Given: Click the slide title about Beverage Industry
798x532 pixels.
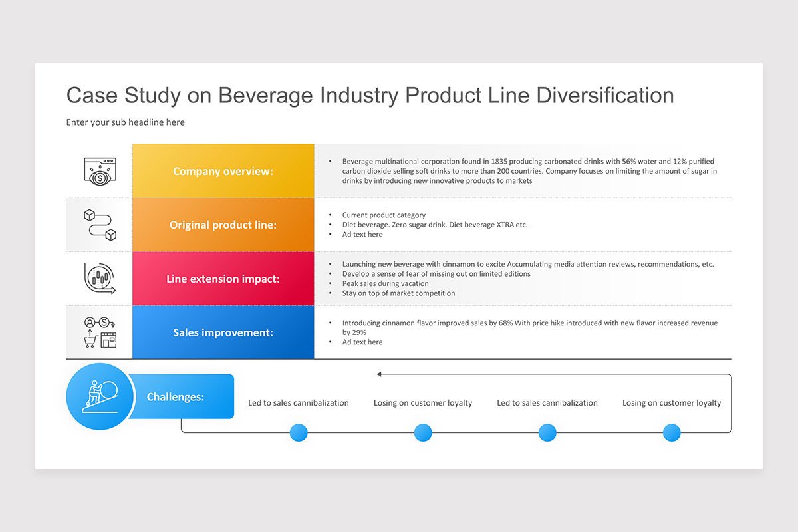Looking at the screenshot, I should [370, 95].
